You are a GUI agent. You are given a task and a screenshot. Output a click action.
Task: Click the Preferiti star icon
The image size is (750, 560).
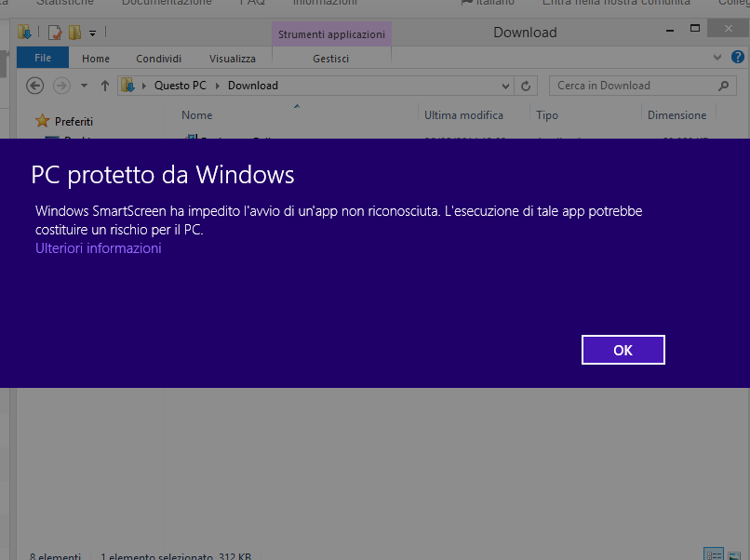pos(43,121)
